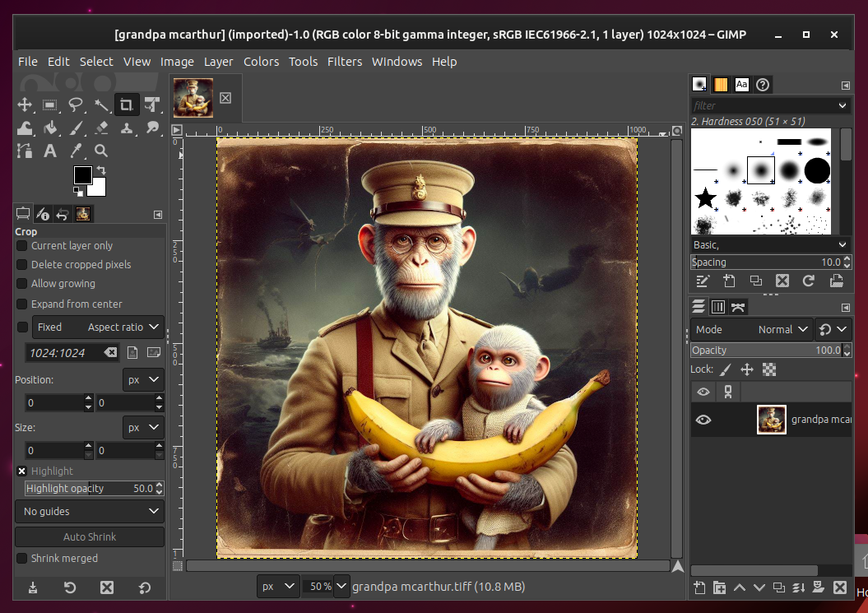
Task: Select the Move tool
Action: pos(25,104)
